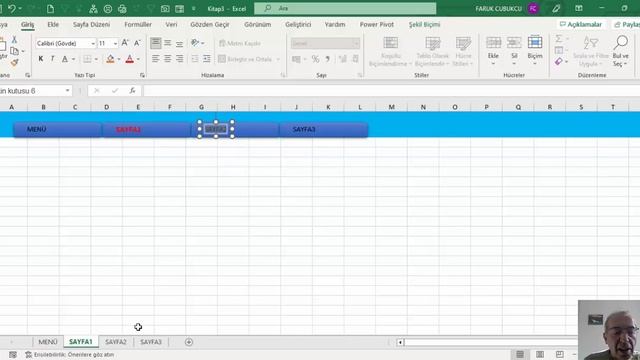Open the Yazı Tipi dialog launcher

tap(142, 75)
